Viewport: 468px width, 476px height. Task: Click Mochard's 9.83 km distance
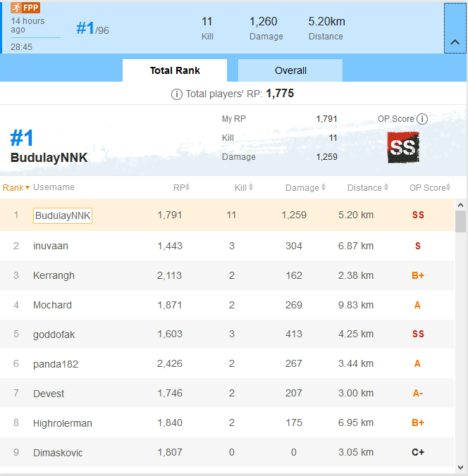(x=356, y=305)
